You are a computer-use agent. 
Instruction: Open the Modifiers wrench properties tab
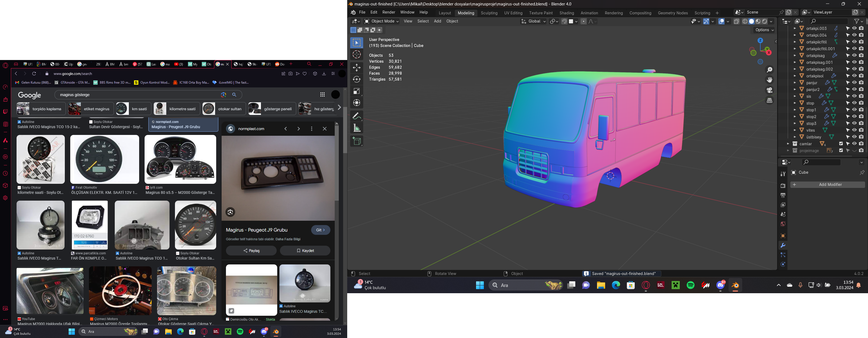click(x=783, y=245)
